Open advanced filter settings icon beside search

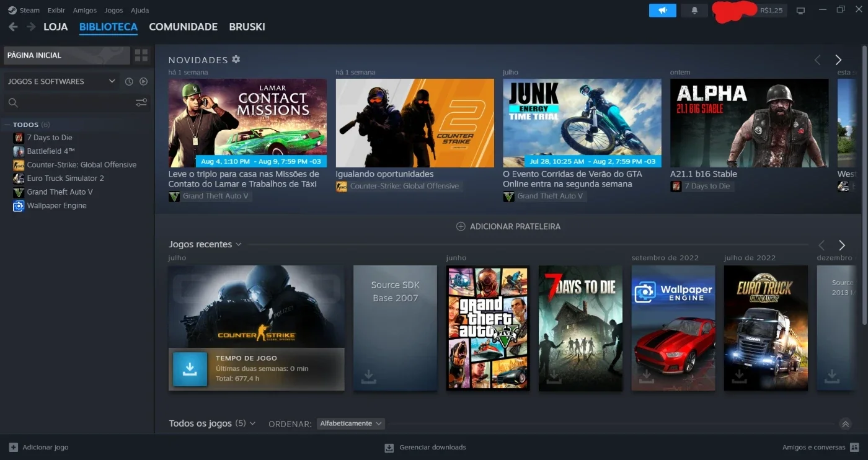pos(141,102)
